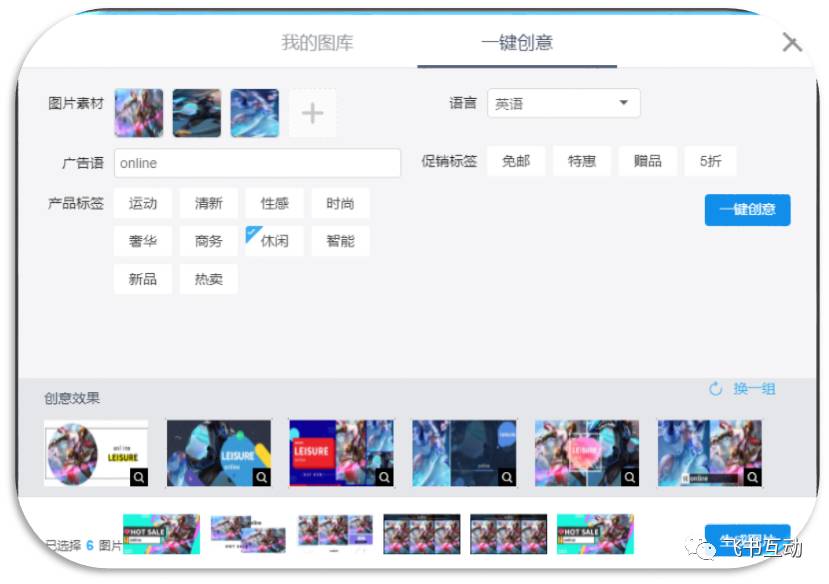The width and height of the screenshot is (829, 584).
Task: Click first selected HOT SALE image
Action: coord(161,534)
